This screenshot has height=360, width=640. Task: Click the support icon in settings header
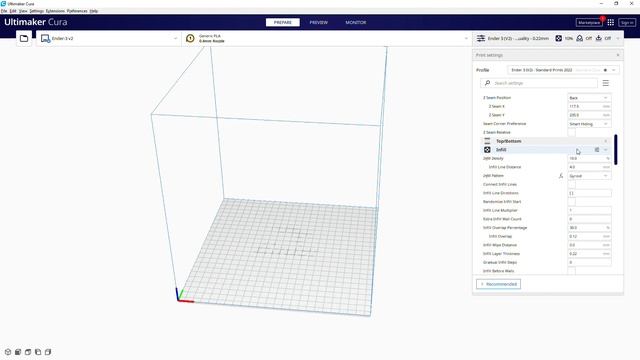(580, 38)
